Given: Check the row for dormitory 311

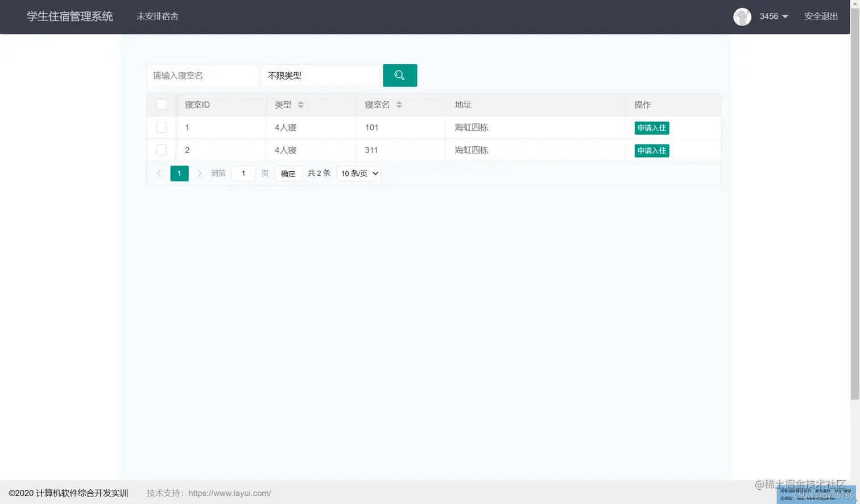Looking at the screenshot, I should [162, 150].
